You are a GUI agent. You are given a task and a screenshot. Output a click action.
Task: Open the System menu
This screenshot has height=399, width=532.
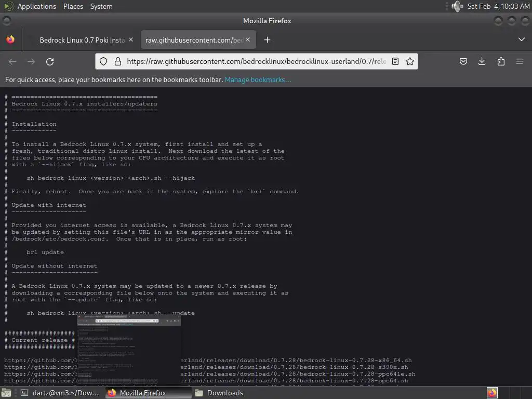(x=101, y=6)
